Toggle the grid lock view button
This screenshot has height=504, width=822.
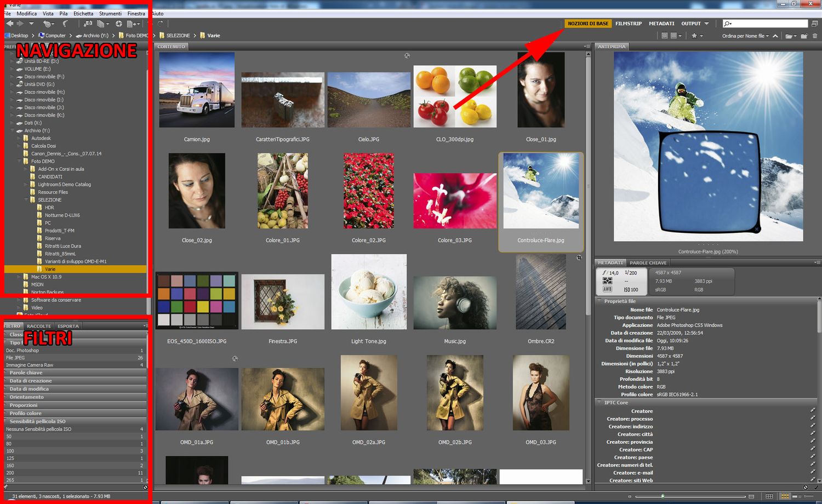pos(769,496)
